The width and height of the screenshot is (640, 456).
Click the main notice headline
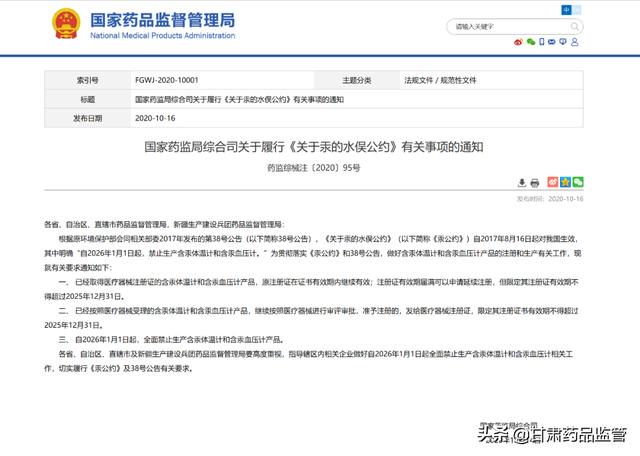(313, 147)
